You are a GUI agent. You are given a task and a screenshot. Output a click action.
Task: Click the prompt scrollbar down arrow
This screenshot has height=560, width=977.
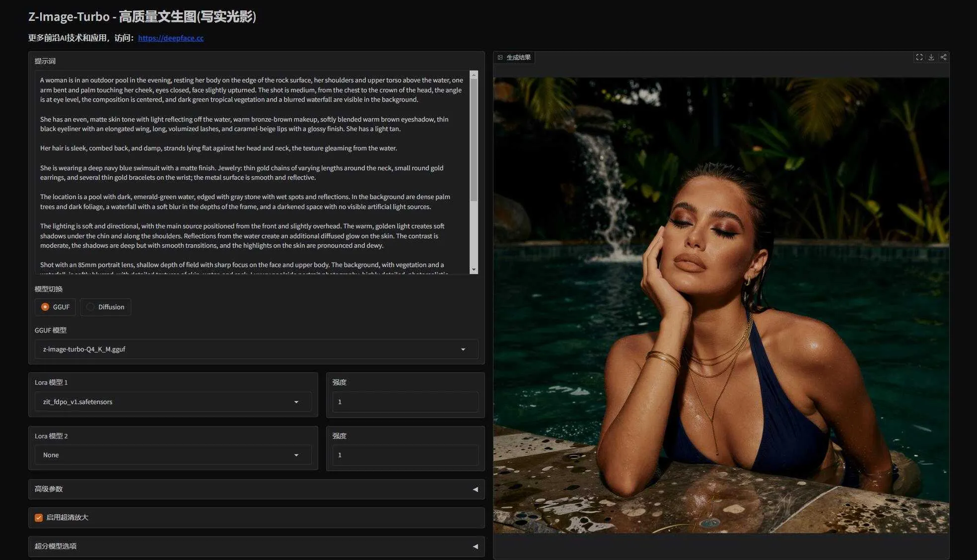tap(474, 270)
